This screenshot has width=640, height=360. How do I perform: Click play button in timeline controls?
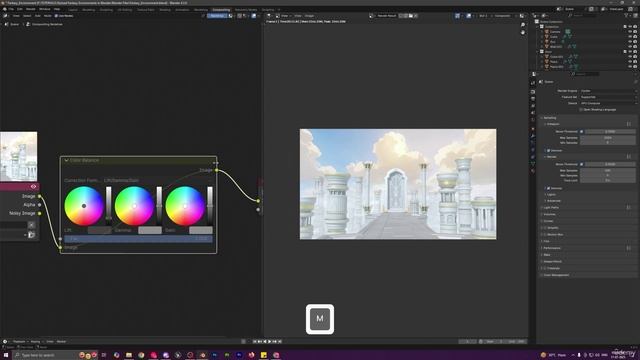pos(269,341)
